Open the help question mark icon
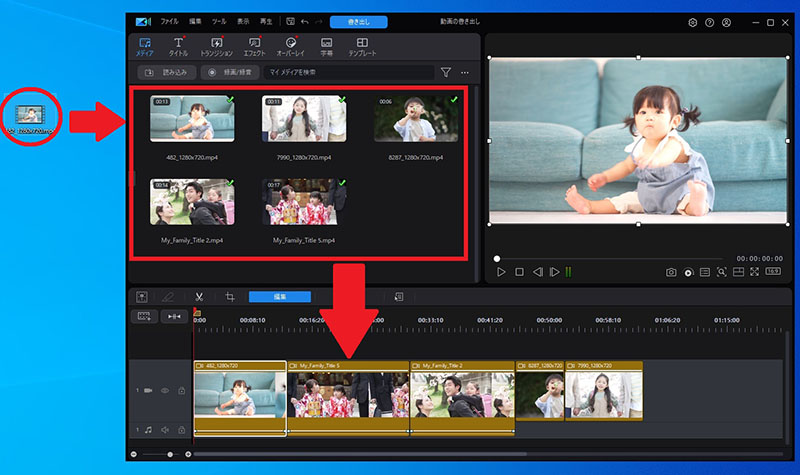This screenshot has width=800, height=475. [x=710, y=22]
